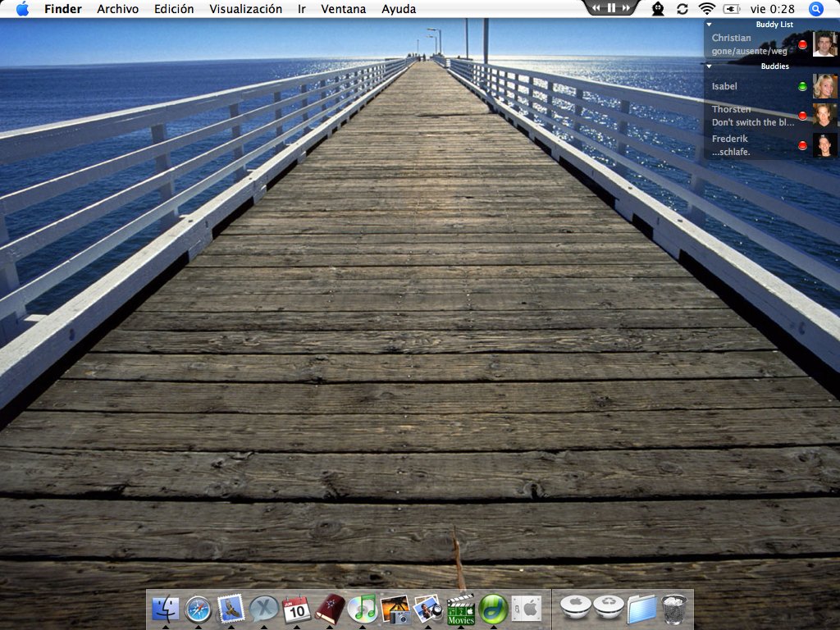Viewport: 840px width, 630px height.
Task: Click the sync arrows menu bar icon
Action: point(682,8)
